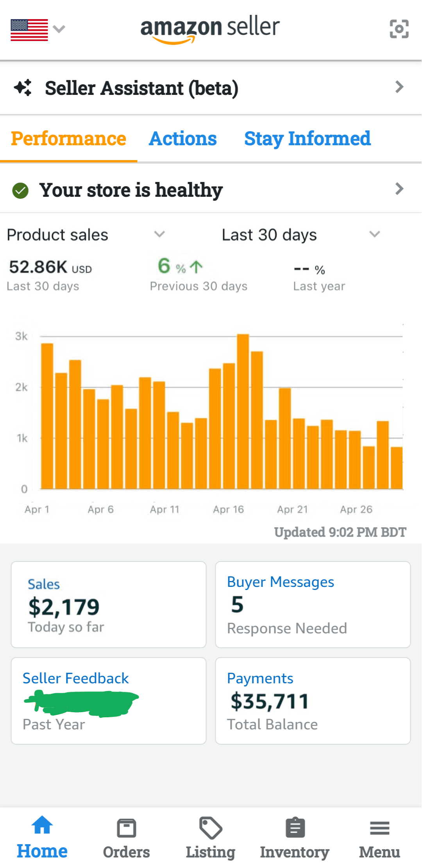This screenshot has width=422, height=868.
Task: Change the Last 30 days range dropdown
Action: coord(374,234)
